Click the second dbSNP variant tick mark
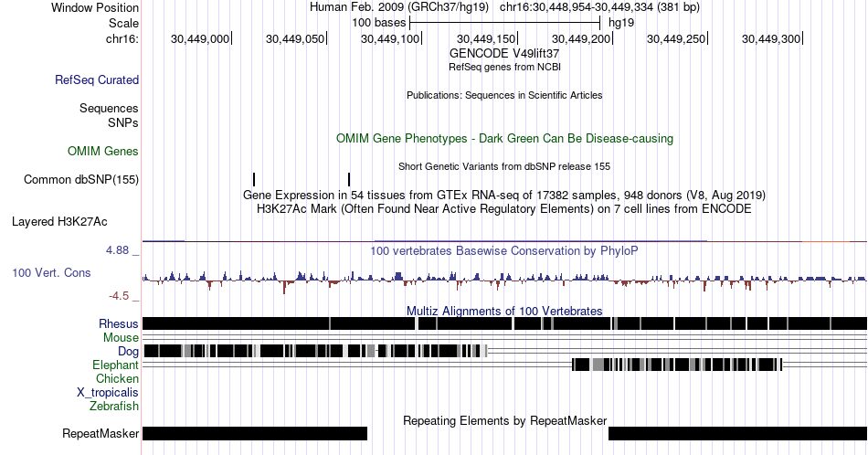This screenshot has width=868, height=455. click(x=349, y=179)
